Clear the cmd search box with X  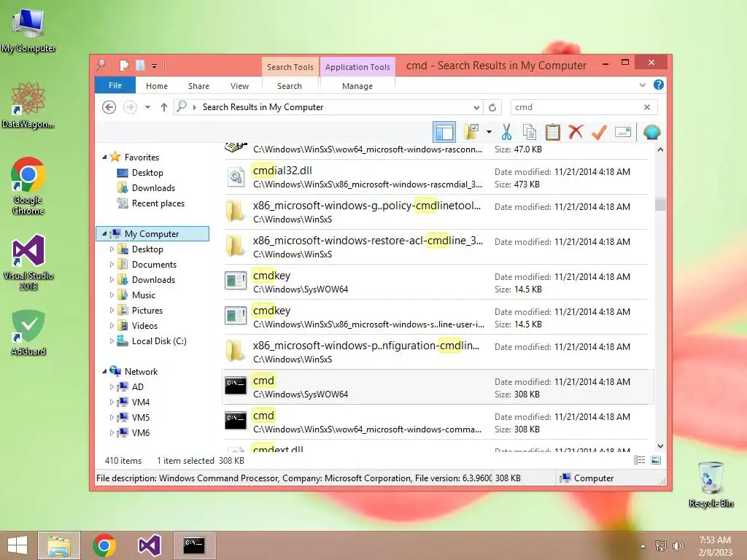[x=647, y=107]
